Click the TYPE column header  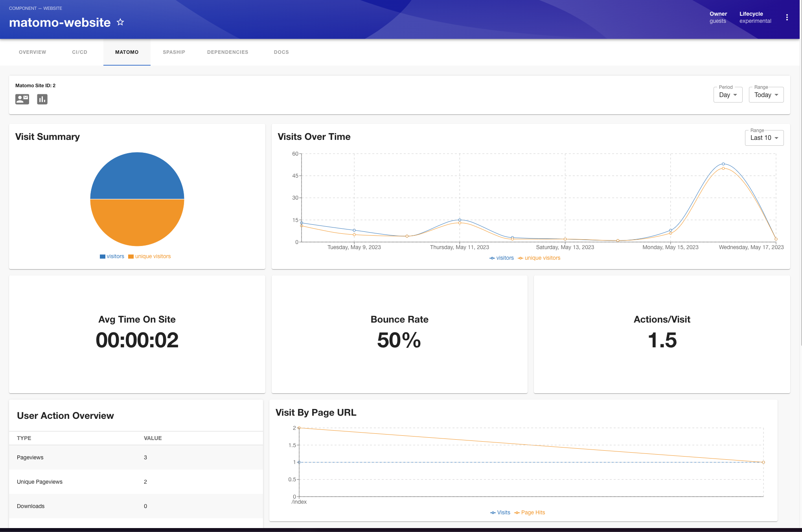[x=24, y=438]
